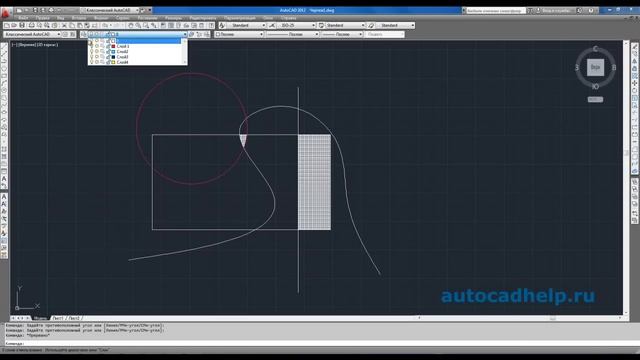Open the Layer Properties Manager icon
This screenshot has height=360, width=640.
(83, 34)
